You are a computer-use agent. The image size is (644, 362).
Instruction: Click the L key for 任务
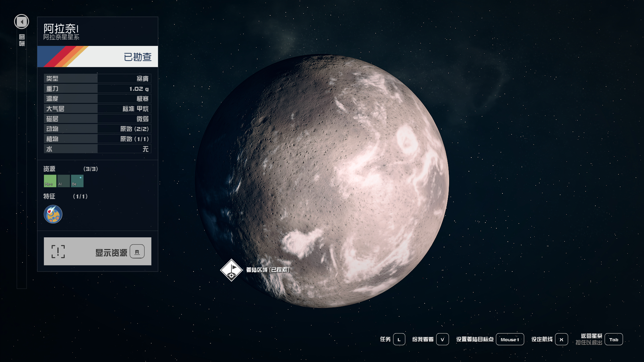pos(399,339)
